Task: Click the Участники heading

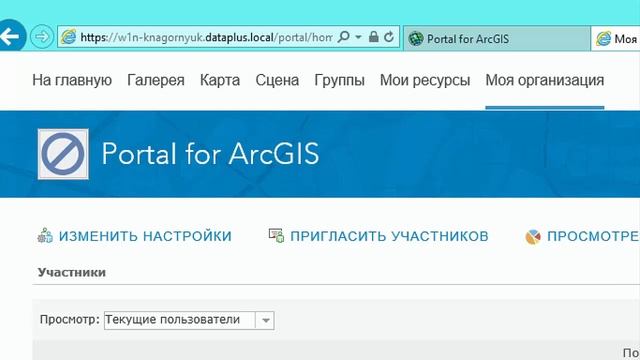Action: (72, 272)
